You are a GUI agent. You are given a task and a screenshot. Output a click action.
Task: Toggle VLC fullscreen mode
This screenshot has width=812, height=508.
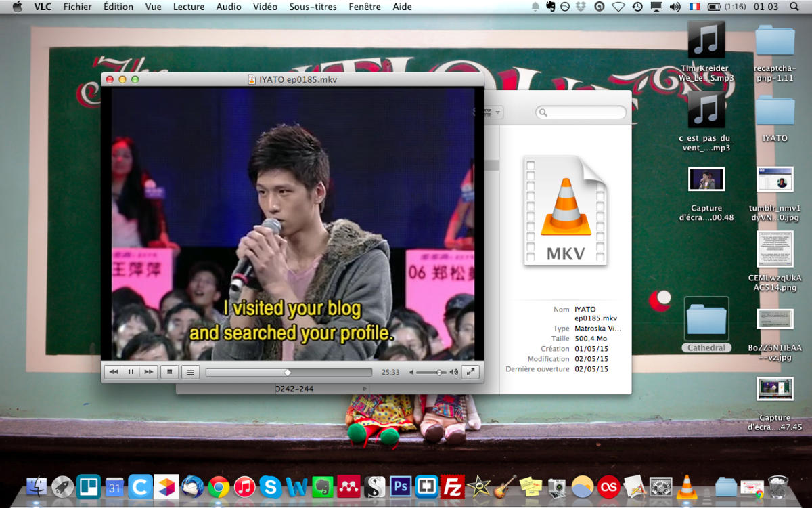click(x=470, y=372)
